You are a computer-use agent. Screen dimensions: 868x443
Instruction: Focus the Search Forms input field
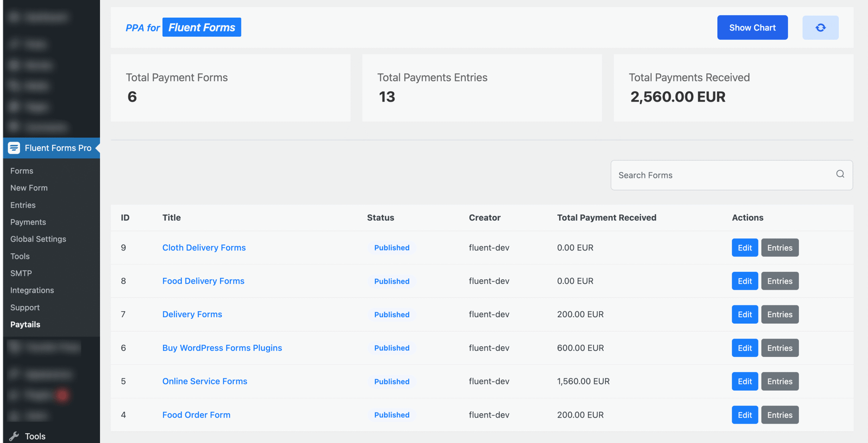pos(722,175)
